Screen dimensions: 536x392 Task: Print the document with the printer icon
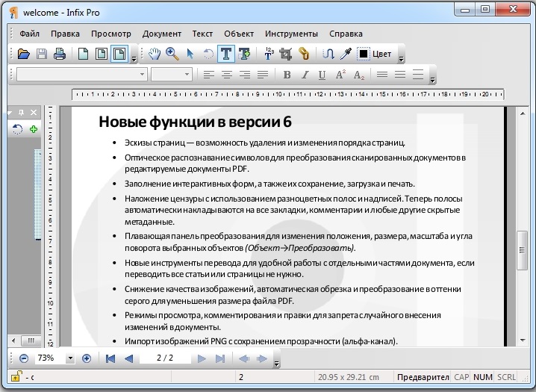[60, 54]
